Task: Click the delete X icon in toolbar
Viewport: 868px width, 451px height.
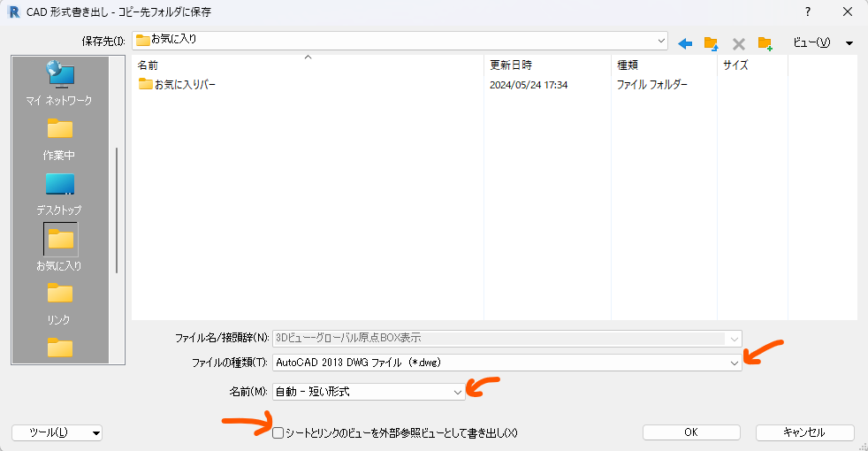Action: click(x=738, y=43)
